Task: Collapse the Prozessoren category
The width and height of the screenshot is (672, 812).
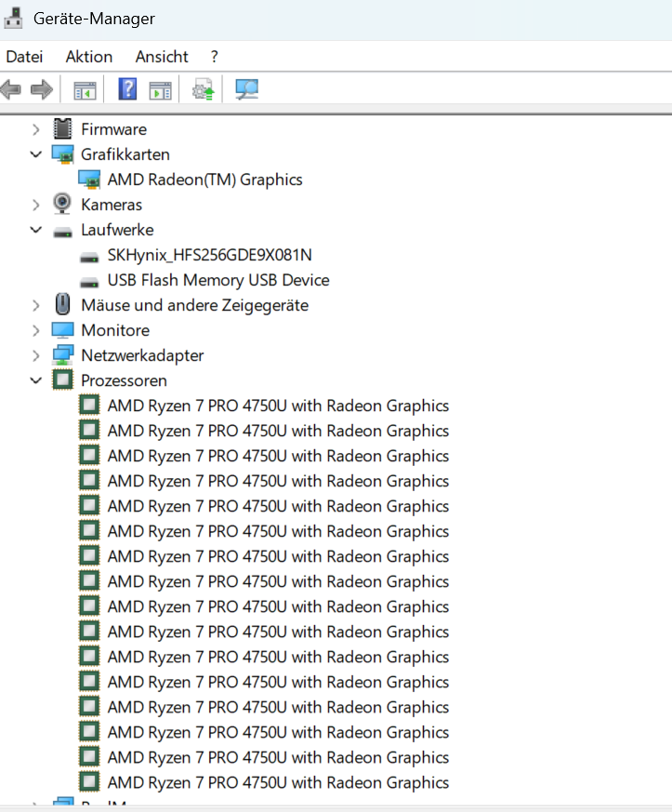Action: 35,380
